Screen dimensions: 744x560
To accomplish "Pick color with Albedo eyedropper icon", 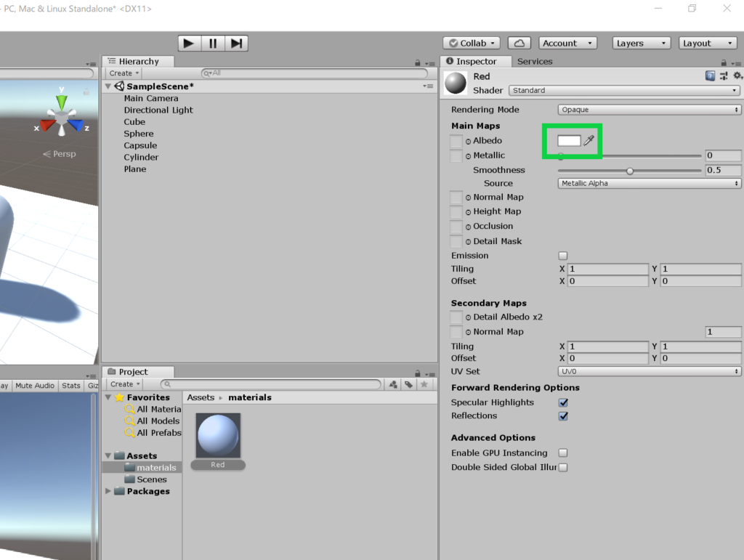I will pos(589,140).
